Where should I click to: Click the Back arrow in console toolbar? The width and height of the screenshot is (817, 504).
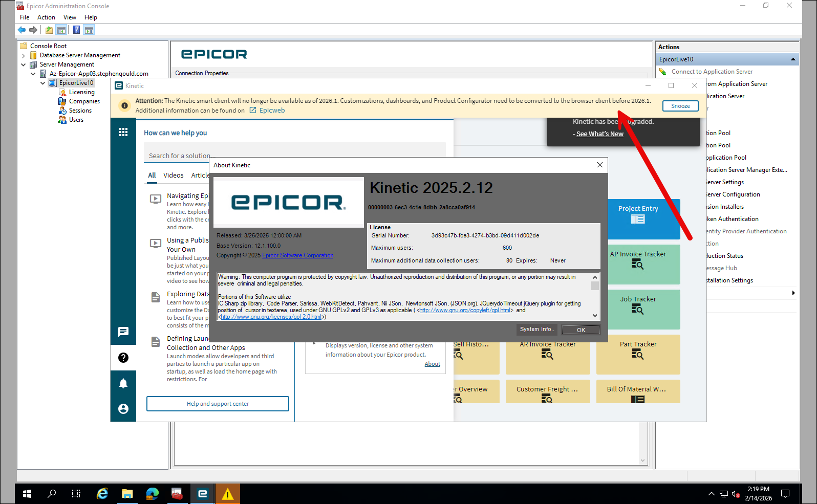(21, 30)
